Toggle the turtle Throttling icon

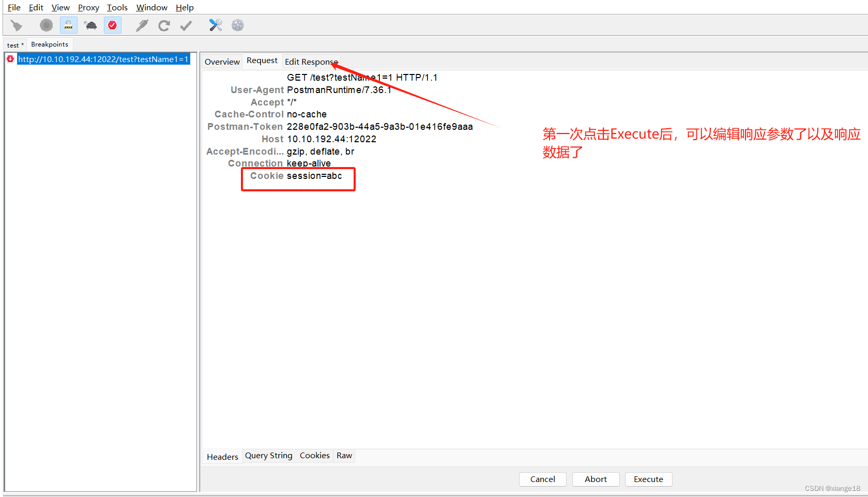(90, 25)
